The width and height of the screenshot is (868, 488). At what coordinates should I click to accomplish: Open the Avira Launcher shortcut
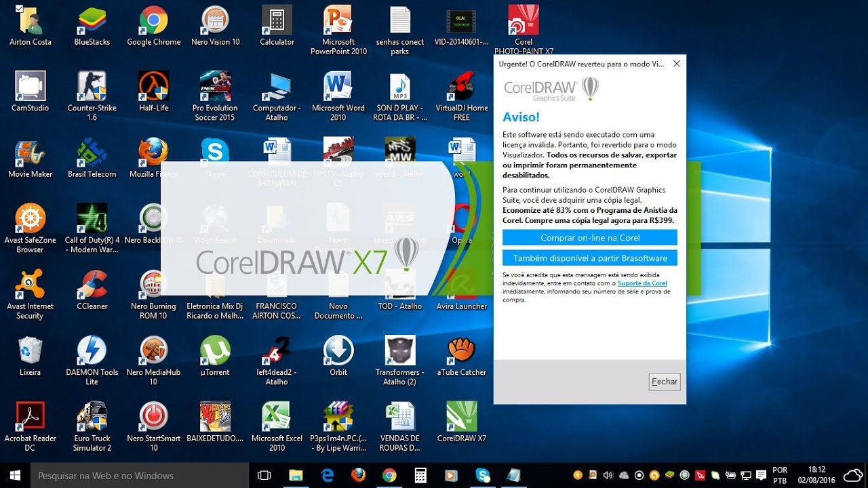462,290
